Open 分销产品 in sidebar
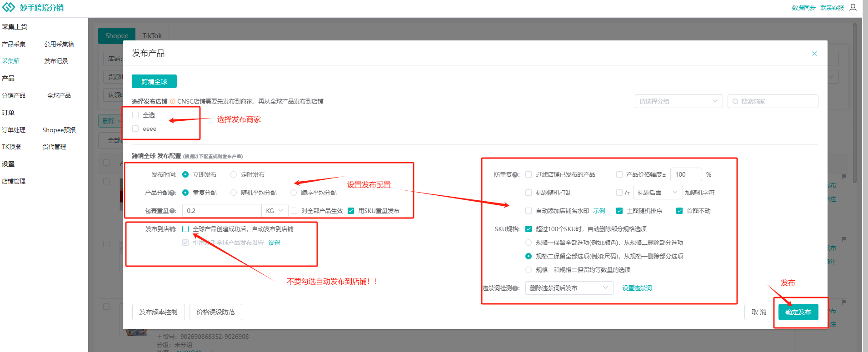The width and height of the screenshot is (868, 352). click(x=14, y=95)
